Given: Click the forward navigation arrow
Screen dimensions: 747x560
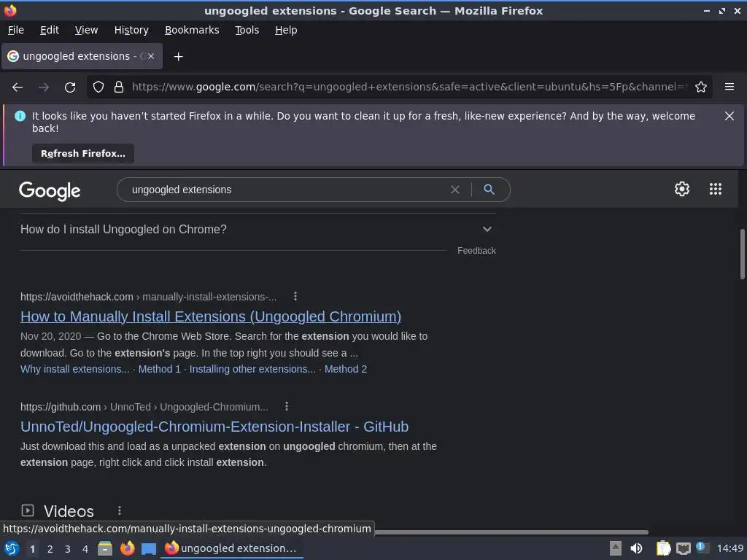Looking at the screenshot, I should coord(44,87).
